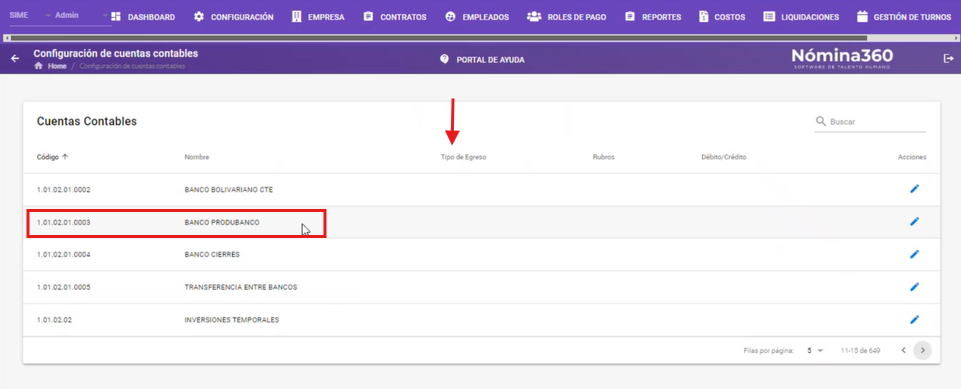Go to the previous page of accounts

coord(903,350)
